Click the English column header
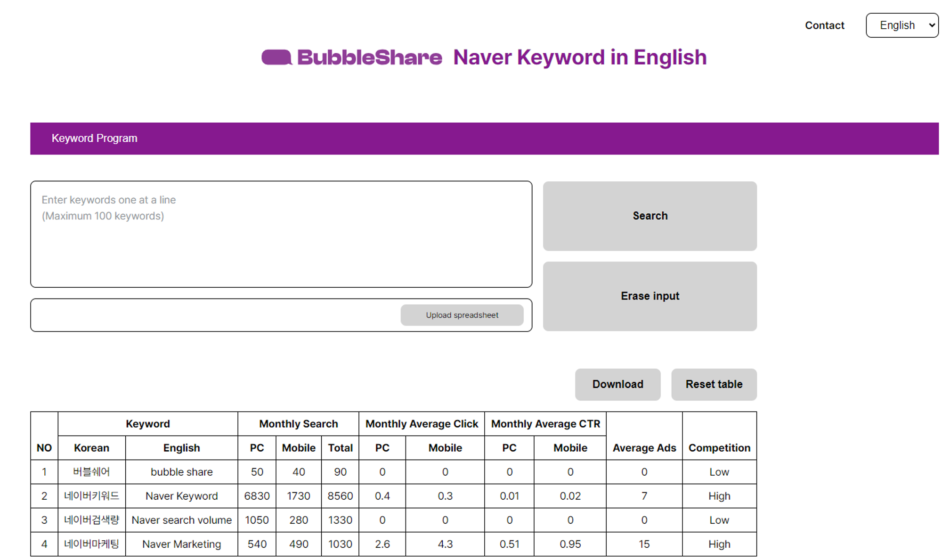942x560 pixels. tap(181, 448)
